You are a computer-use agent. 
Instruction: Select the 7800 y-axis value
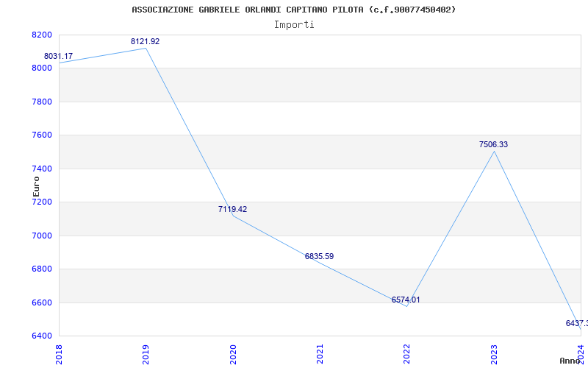point(42,102)
